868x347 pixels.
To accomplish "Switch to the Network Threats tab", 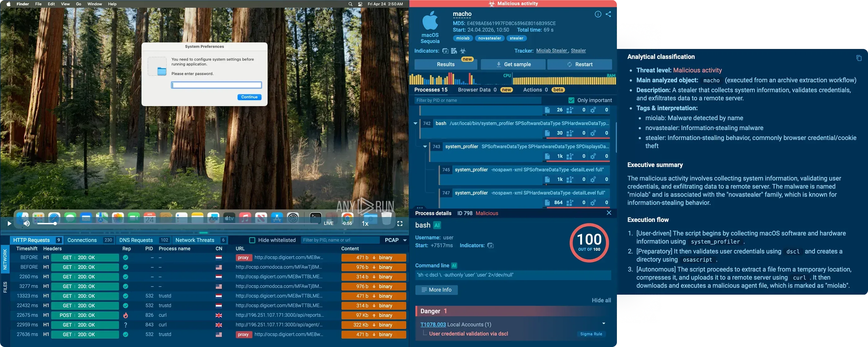I will 200,240.
